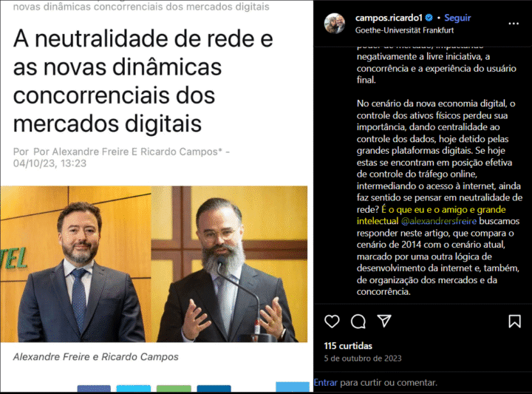
Task: Open the three-dot more options menu
Action: (x=514, y=24)
